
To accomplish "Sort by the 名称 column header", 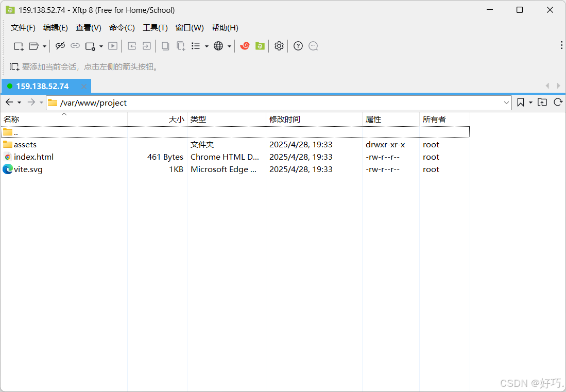I will click(64, 119).
